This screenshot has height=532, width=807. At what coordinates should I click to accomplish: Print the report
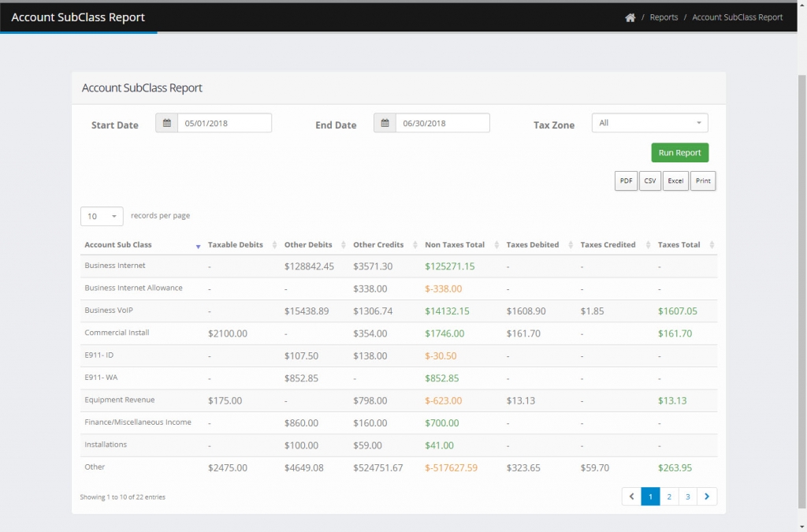coord(703,181)
